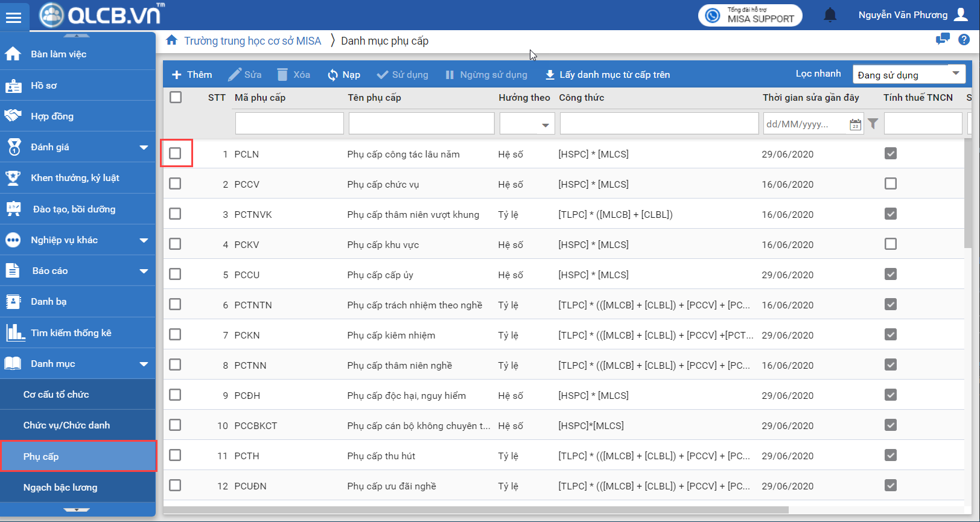The height and width of the screenshot is (522, 980).
Task: Open Ngạch bậc lương in sidebar
Action: tap(60, 487)
